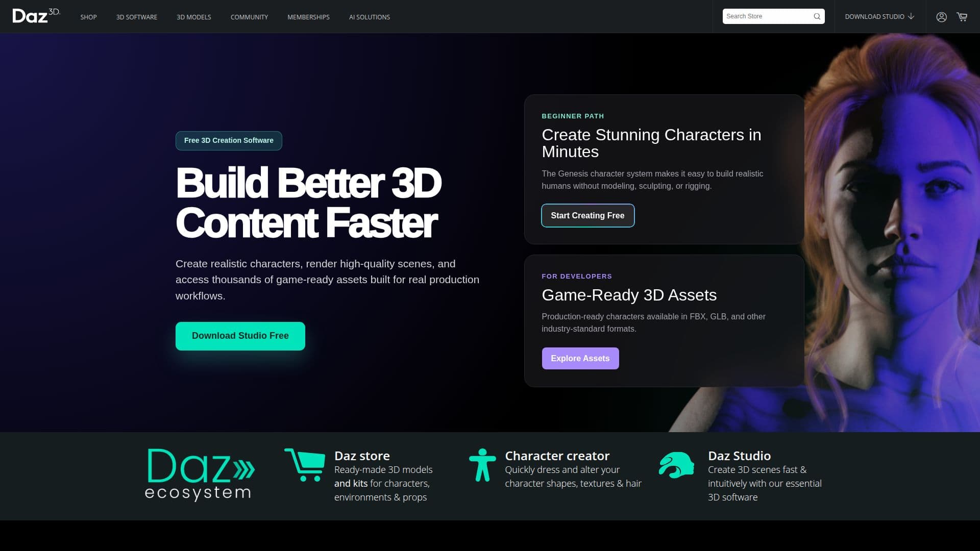Click the 'Production-ready characters' description text
The width and height of the screenshot is (980, 551).
click(653, 322)
